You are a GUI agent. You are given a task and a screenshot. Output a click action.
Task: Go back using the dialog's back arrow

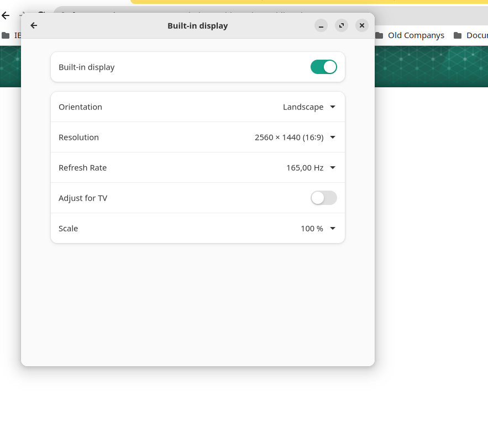coord(34,25)
